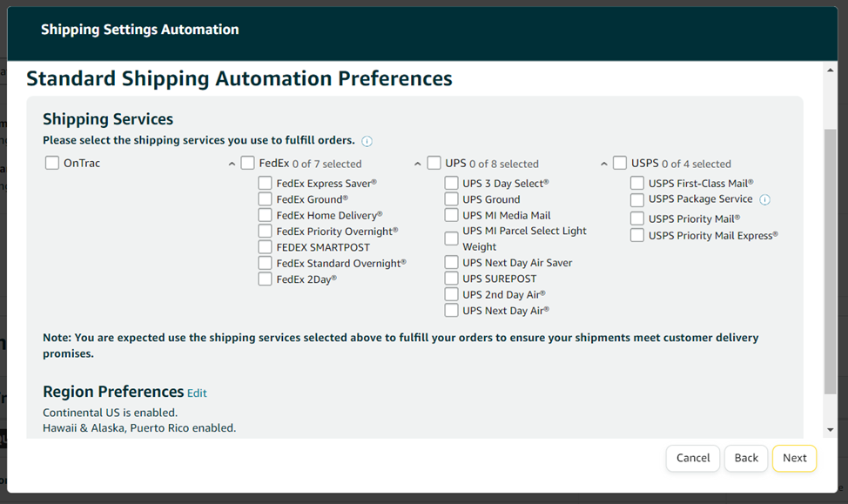This screenshot has width=848, height=504.
Task: Select USPS First-Class Mail checkbox
Action: (x=637, y=183)
